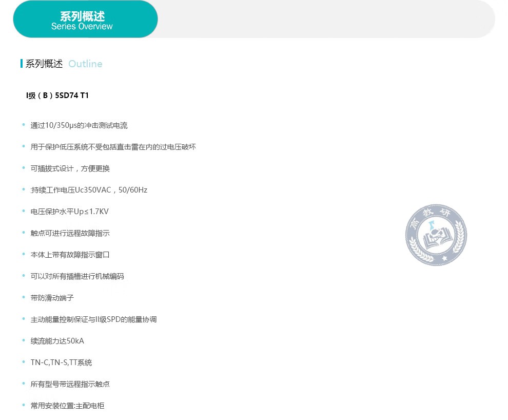
Task: Click the line 电压保护水平Up≤1.7KV
Action: [x=69, y=212]
